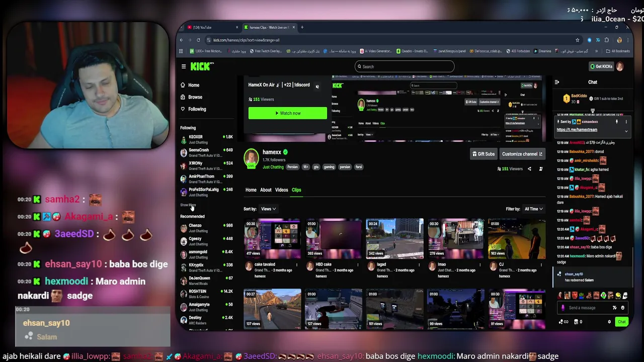Open the Kick hamburger sidebar menu
This screenshot has height=362, width=644.
[184, 66]
